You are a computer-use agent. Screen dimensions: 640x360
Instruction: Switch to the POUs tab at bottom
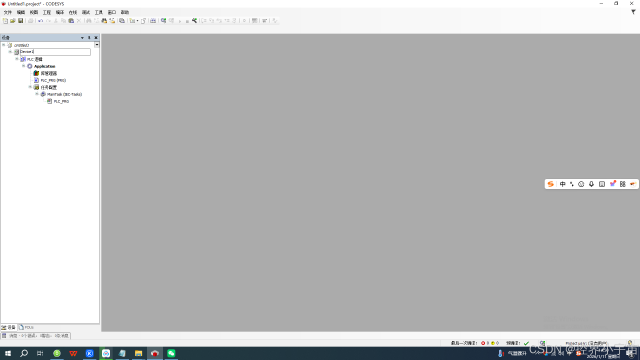point(27,327)
